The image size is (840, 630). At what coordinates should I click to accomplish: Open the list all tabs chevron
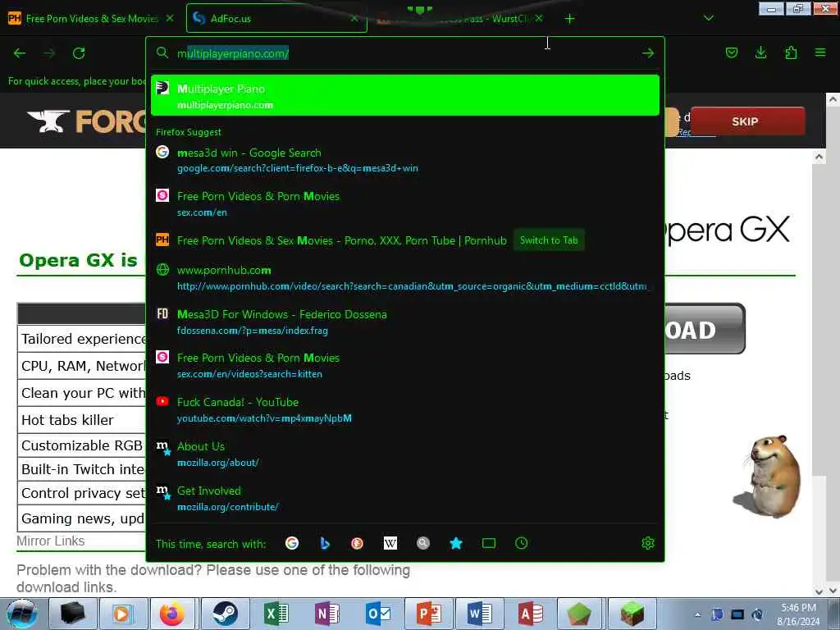708,18
